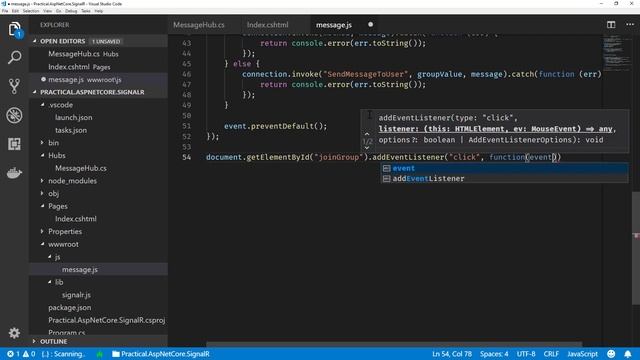Expand the obj folder
Image resolution: width=640 pixels, height=360 pixels.
42,193
